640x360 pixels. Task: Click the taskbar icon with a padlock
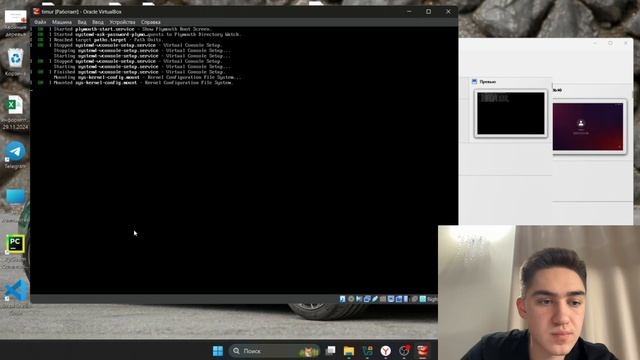(367, 351)
